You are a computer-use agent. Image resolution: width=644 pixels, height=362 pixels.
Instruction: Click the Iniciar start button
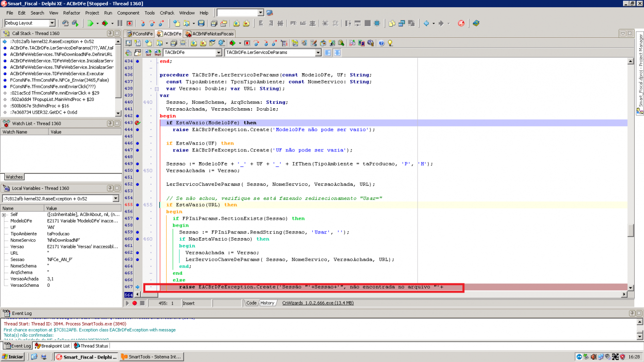13,357
